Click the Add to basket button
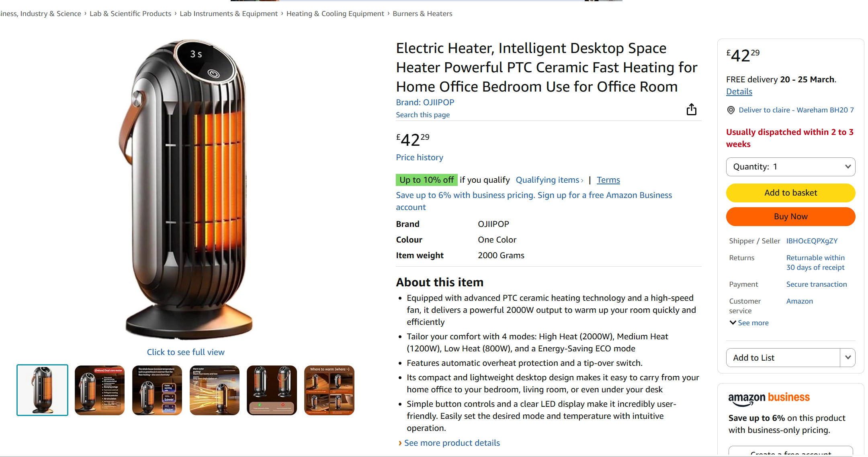This screenshot has width=868, height=457. click(790, 193)
